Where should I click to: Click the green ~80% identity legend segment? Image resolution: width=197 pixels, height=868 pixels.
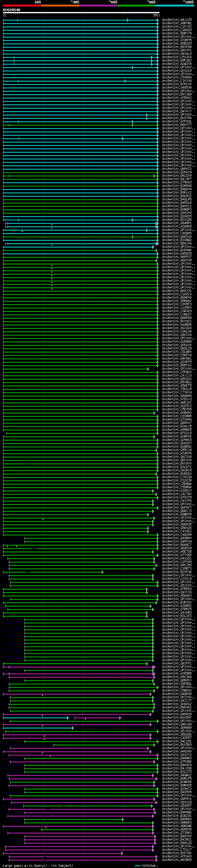coord(137,6)
